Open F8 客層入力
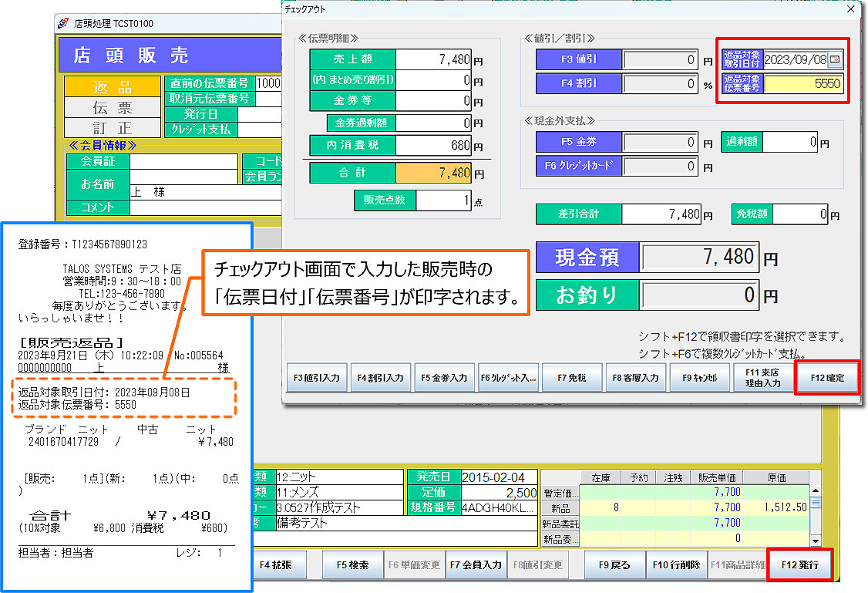 coord(635,378)
